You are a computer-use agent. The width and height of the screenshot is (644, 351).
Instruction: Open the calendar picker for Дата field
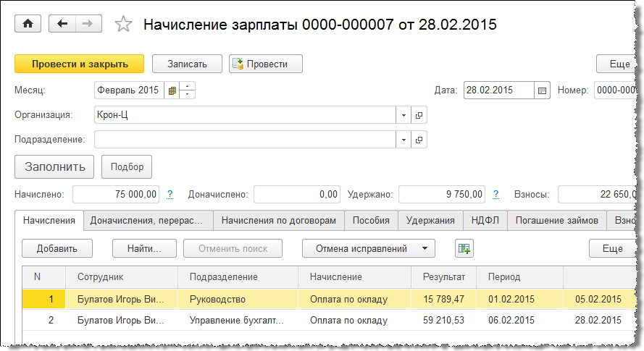click(x=542, y=90)
